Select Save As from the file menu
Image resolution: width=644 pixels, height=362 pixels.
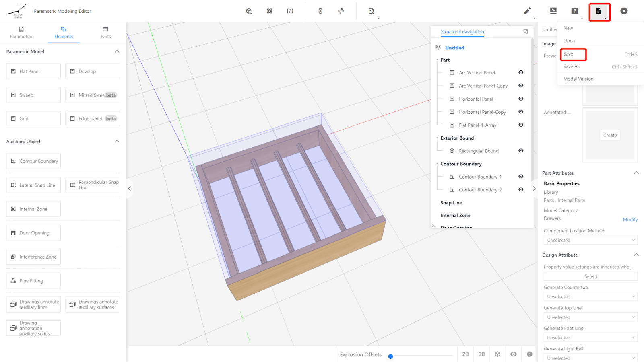click(572, 67)
